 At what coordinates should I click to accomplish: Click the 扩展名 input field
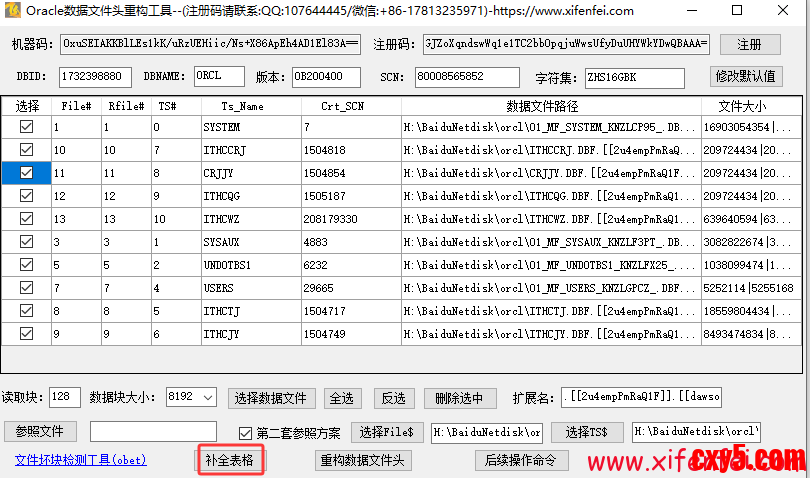coord(641,397)
